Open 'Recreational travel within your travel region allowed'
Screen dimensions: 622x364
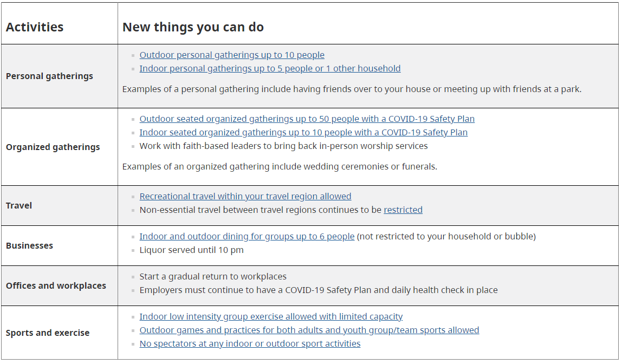click(x=245, y=196)
